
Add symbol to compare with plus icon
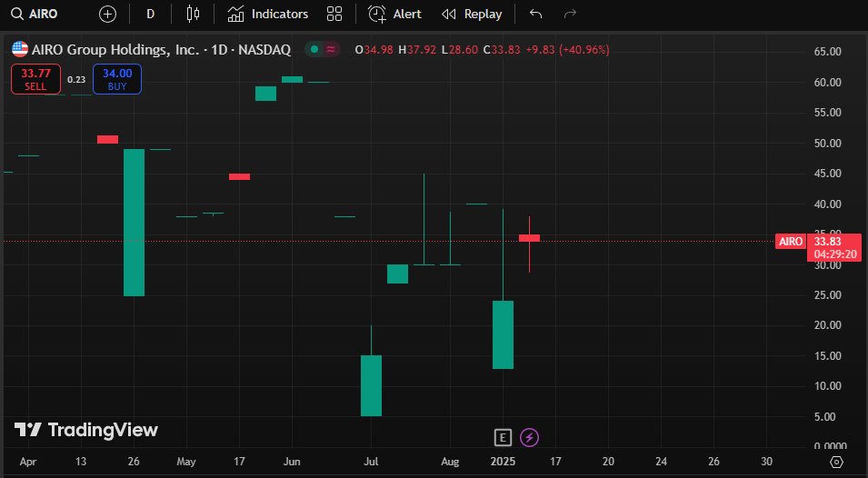107,15
